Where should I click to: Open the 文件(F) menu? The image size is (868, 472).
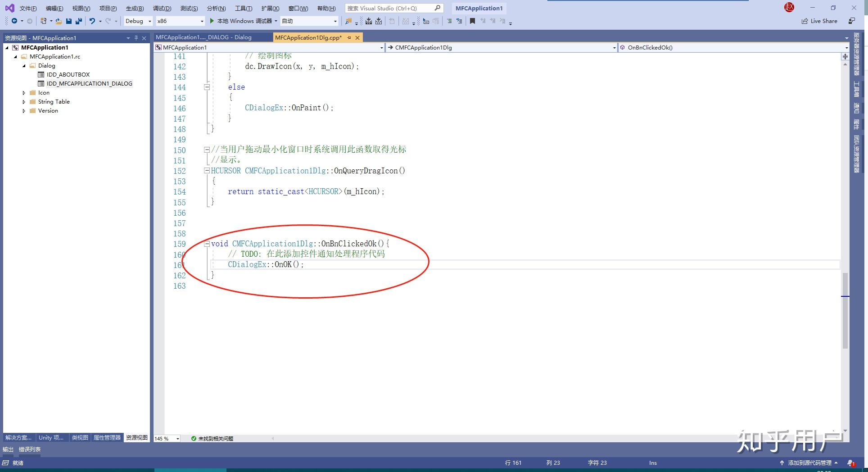click(28, 8)
